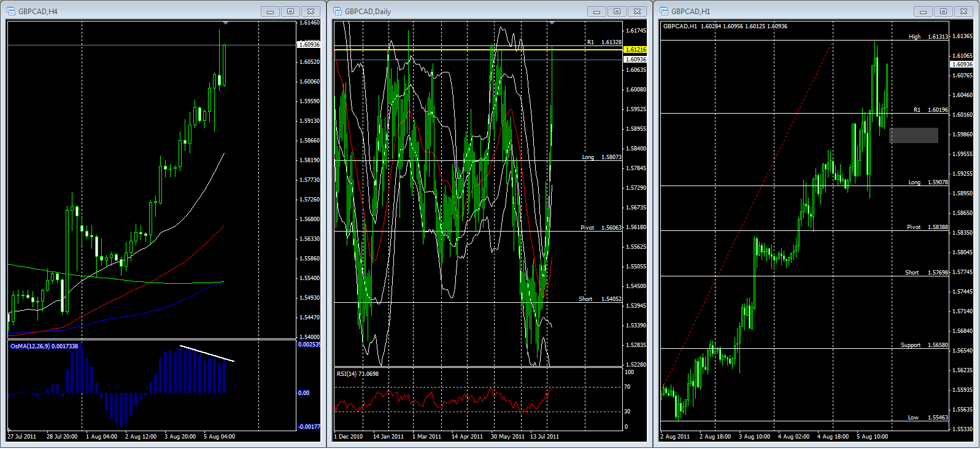Click the 27 Jul 2011 date on H4 axis
The image size is (980, 449).
click(x=22, y=437)
